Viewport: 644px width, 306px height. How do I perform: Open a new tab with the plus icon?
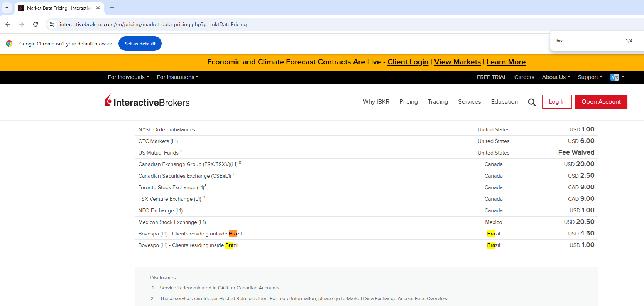pos(112,8)
